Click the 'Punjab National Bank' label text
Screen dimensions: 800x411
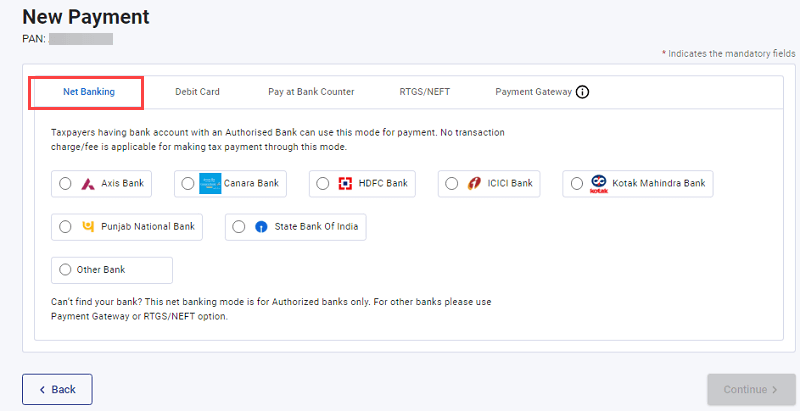tap(148, 226)
